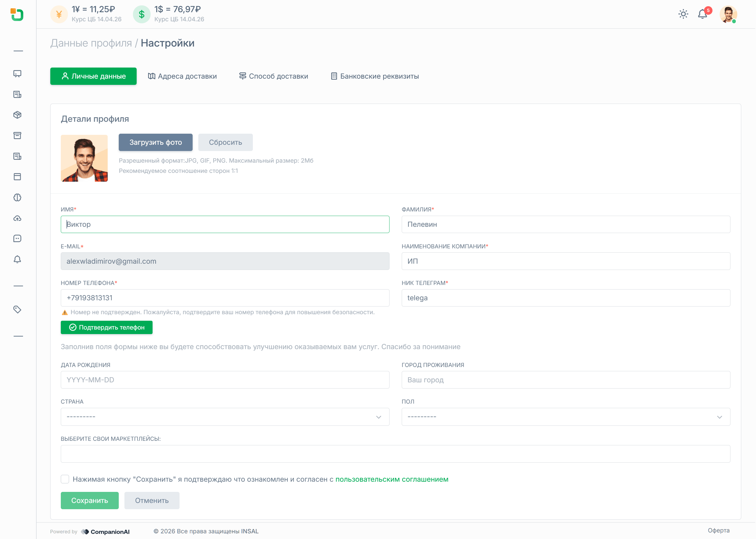Open the cloud upload sidebar icon
The height and width of the screenshot is (539, 756).
[x=17, y=218]
